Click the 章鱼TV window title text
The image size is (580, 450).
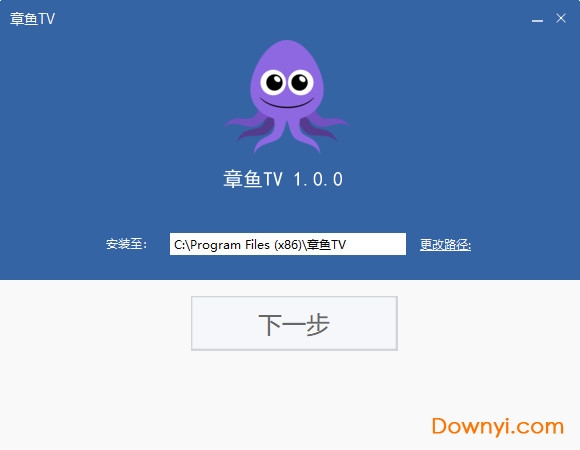click(x=32, y=19)
